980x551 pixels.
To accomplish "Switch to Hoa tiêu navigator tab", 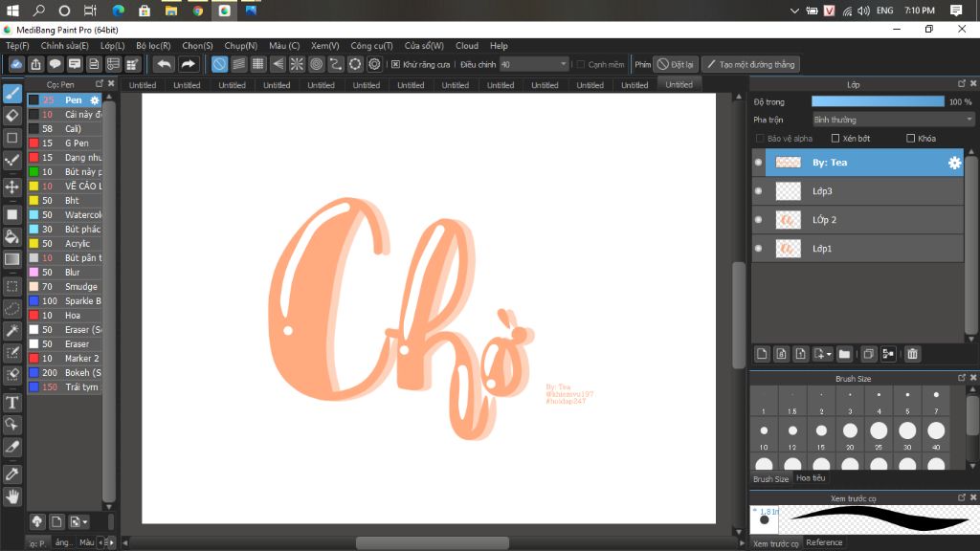I will coord(811,478).
